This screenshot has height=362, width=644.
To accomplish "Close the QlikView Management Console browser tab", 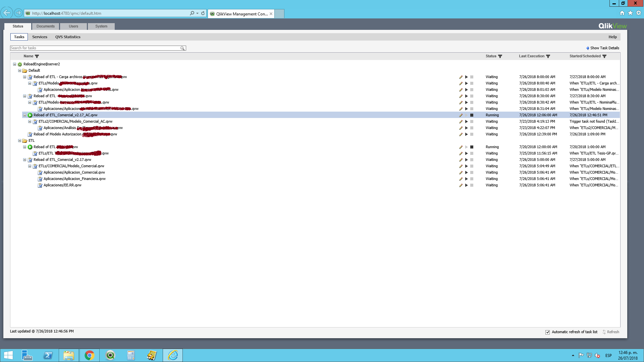I will click(271, 14).
